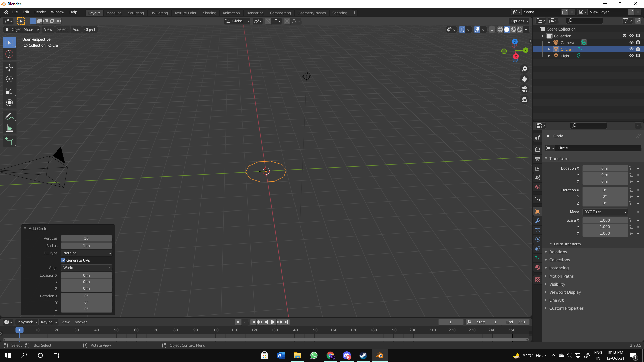Toggle camera view icon in viewport
Image resolution: width=644 pixels, height=362 pixels.
[x=524, y=89]
